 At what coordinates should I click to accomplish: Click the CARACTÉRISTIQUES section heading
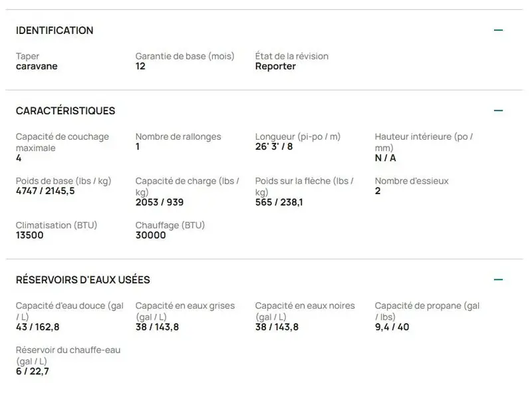pyautogui.click(x=65, y=111)
